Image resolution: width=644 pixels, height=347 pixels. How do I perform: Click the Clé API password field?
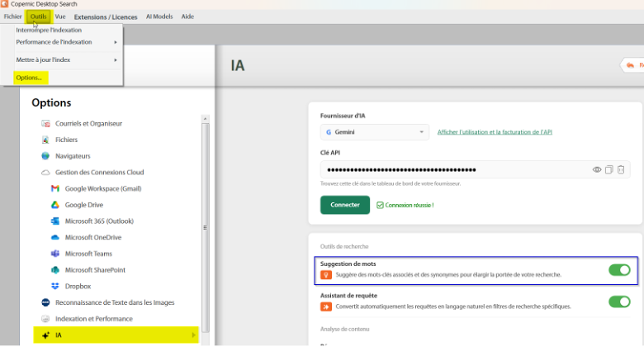point(455,169)
